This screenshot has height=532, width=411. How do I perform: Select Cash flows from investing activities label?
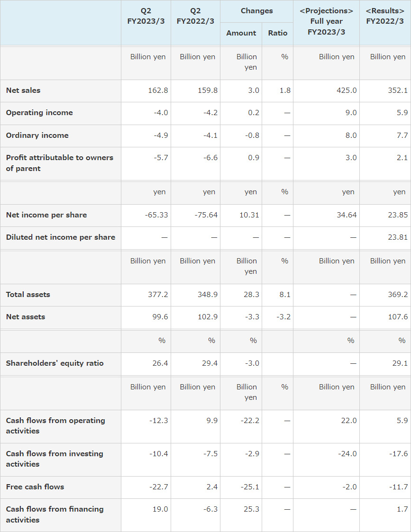(55, 459)
